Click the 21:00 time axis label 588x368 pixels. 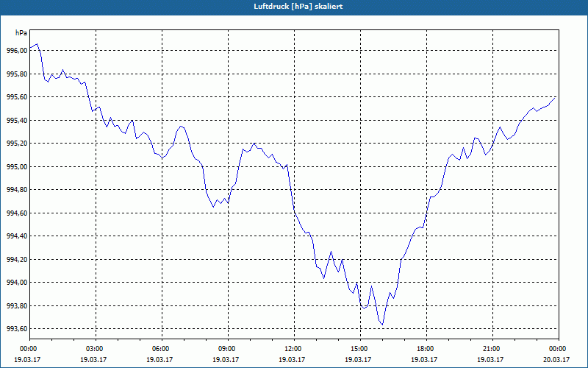click(x=492, y=348)
